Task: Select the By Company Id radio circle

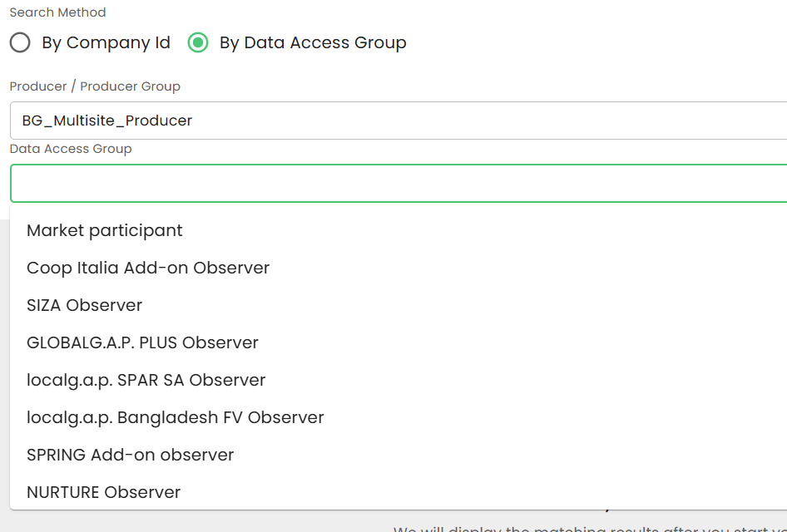Action: click(20, 42)
